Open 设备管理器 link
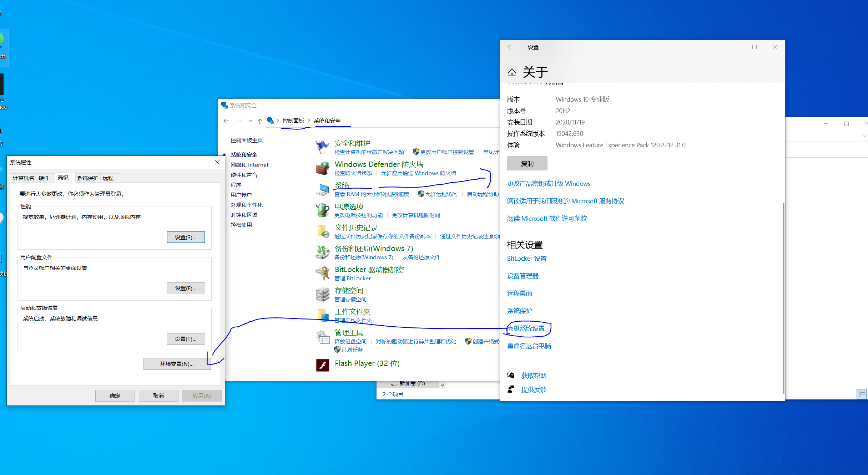The height and width of the screenshot is (475, 868). click(523, 276)
